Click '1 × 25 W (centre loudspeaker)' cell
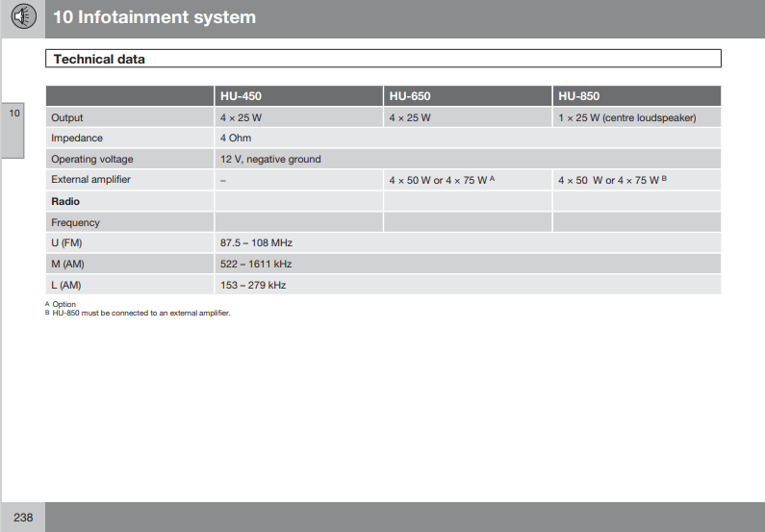Screen dimensions: 765x532 tap(627, 117)
